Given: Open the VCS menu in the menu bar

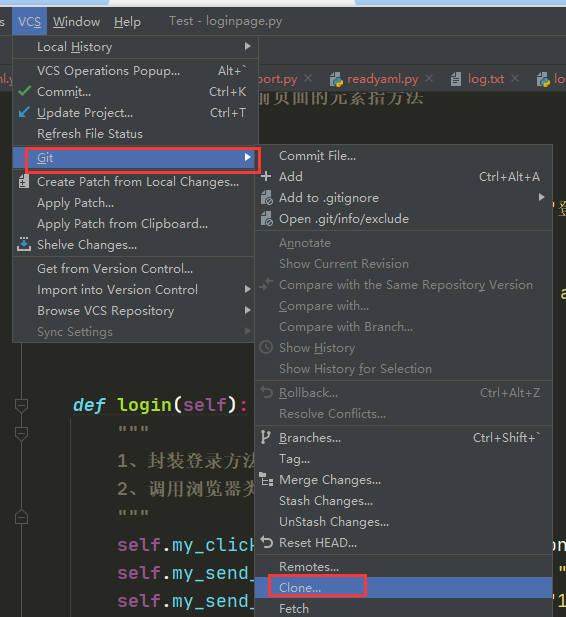Looking at the screenshot, I should [30, 22].
